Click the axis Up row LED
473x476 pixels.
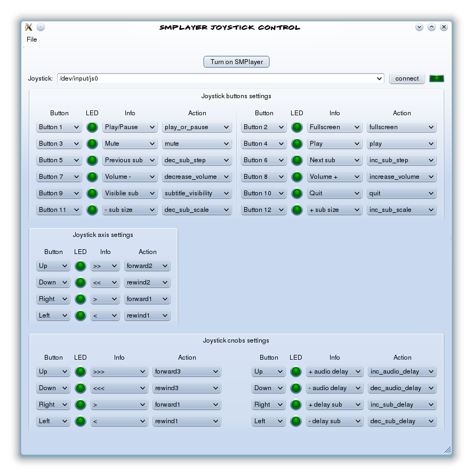coord(81,266)
